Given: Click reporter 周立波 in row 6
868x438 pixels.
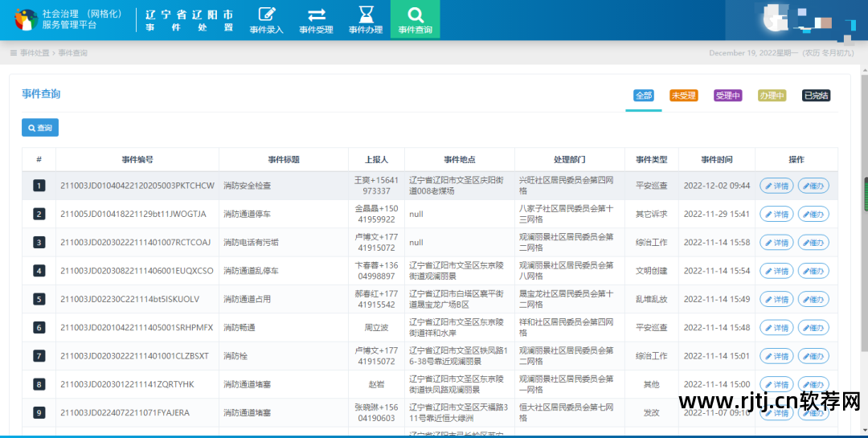Looking at the screenshot, I should click(376, 328).
